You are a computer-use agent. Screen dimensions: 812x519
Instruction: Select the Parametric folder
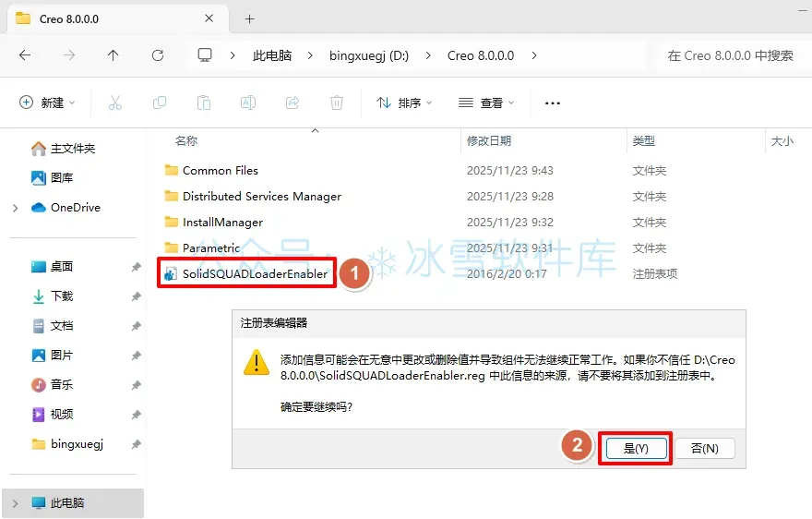(x=211, y=248)
